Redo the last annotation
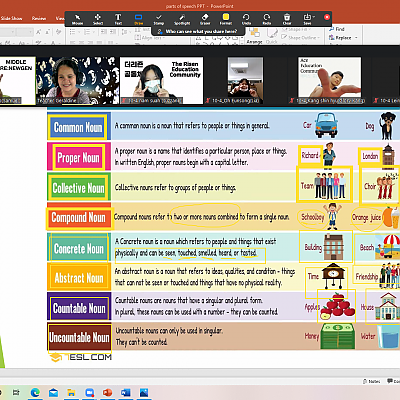The width and height of the screenshot is (400, 400). (267, 19)
